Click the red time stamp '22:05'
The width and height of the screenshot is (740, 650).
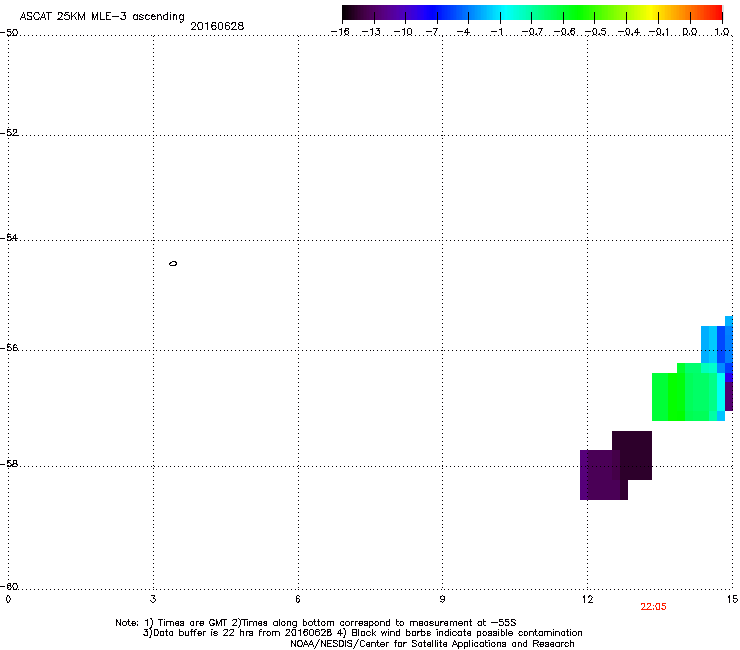[x=653, y=607]
